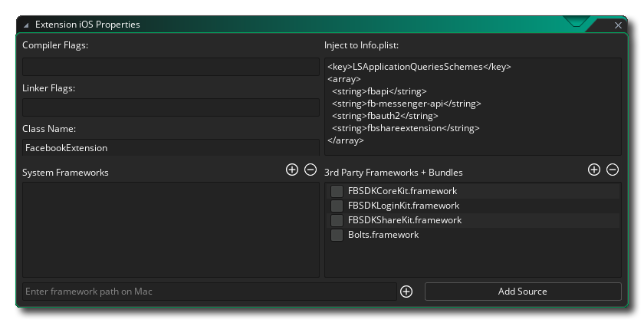Image resolution: width=644 pixels, height=323 pixels.
Task: Toggle the FBSDKShareKit.framework checkbox
Action: 337,220
